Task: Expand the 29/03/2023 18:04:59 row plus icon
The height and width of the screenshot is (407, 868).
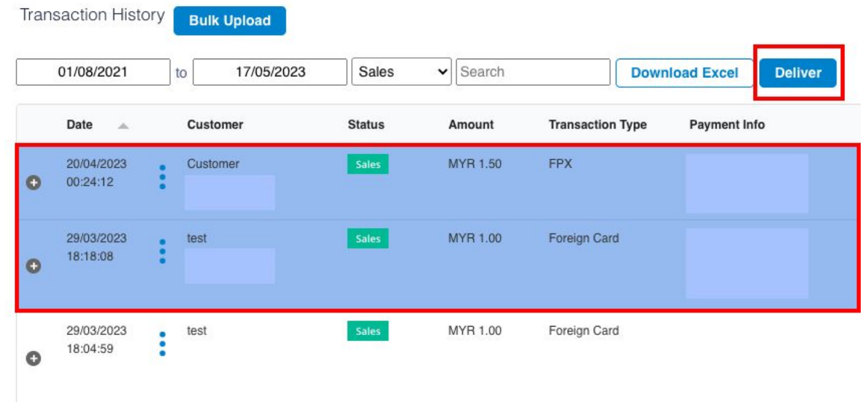Action: pyautogui.click(x=33, y=359)
